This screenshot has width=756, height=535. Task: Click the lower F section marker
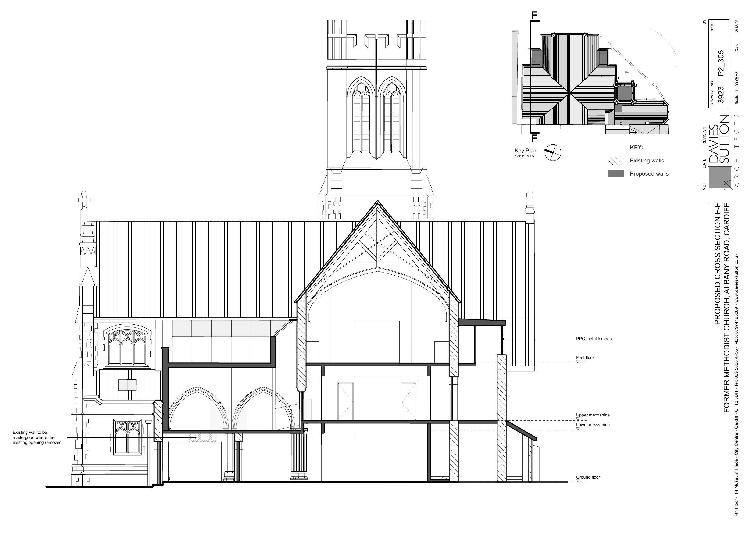coord(534,139)
